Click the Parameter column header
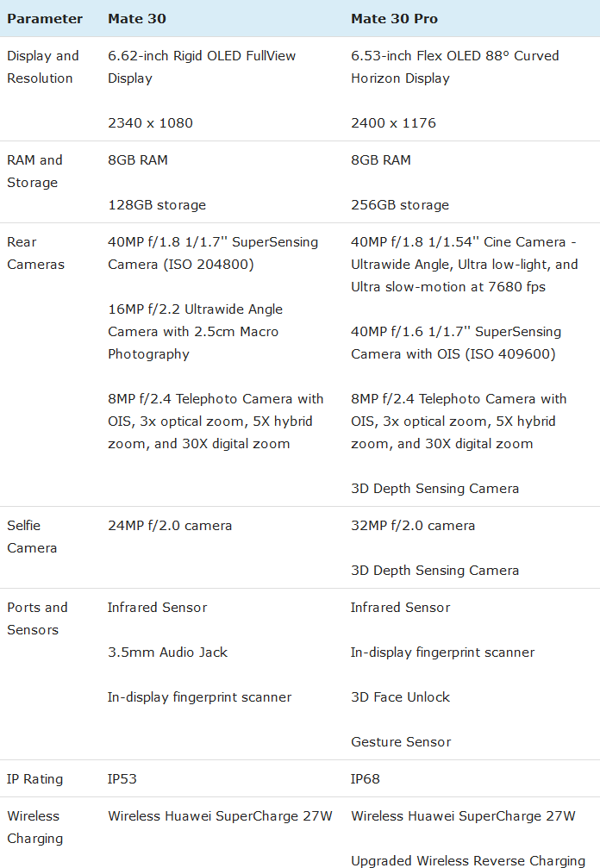 click(x=45, y=18)
